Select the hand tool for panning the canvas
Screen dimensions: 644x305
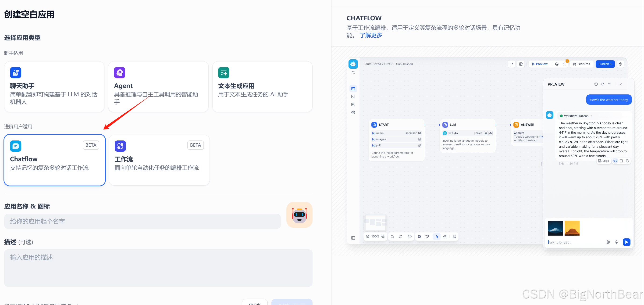(445, 237)
